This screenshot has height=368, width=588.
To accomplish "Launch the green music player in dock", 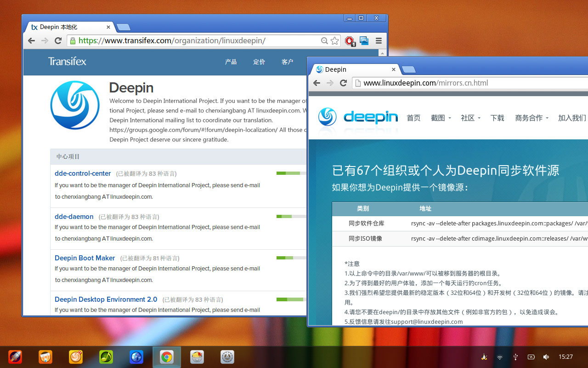I will [106, 356].
